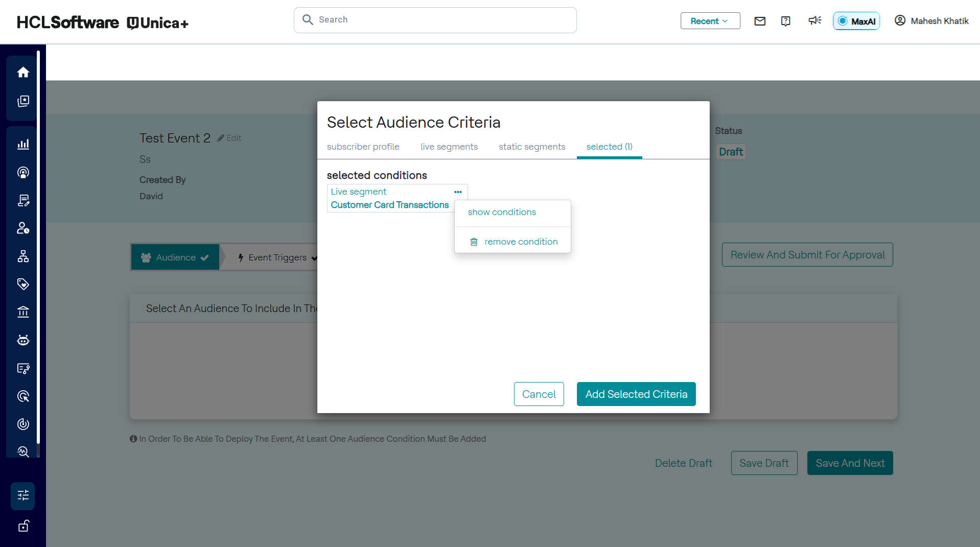Image resolution: width=980 pixels, height=547 pixels.
Task: Click the bank building sidebar icon
Action: 23,312
